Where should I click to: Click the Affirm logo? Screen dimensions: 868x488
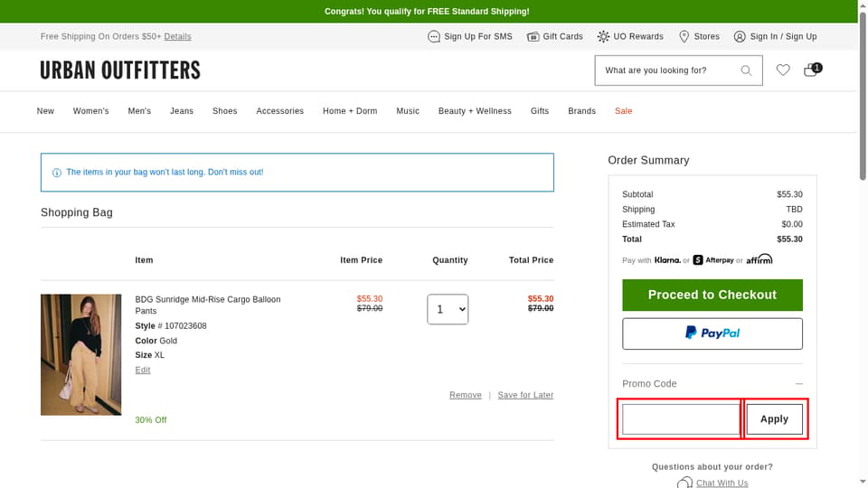click(759, 259)
